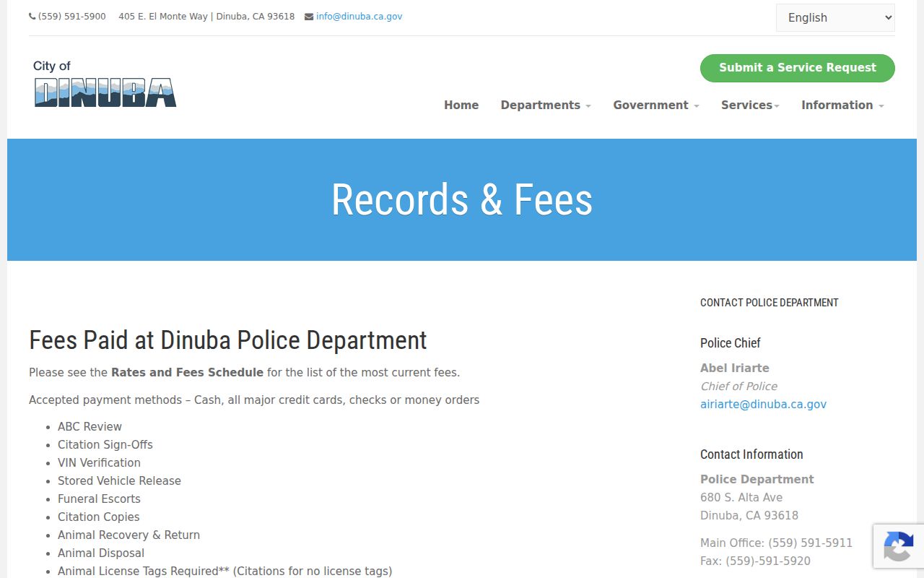The image size is (924, 578).
Task: Click Animal License Tags Required item
Action: pos(225,571)
